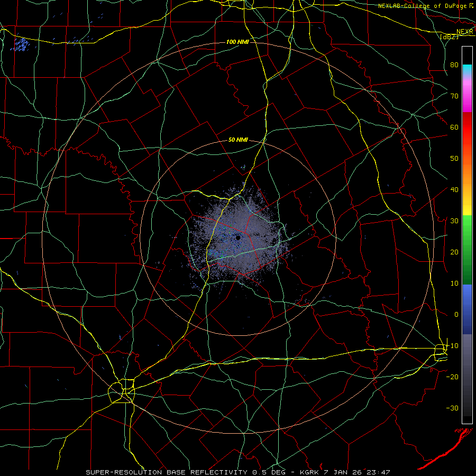The height and width of the screenshot is (476, 476).
Task: Click the NEXR label near the top right
Action: pyautogui.click(x=465, y=32)
